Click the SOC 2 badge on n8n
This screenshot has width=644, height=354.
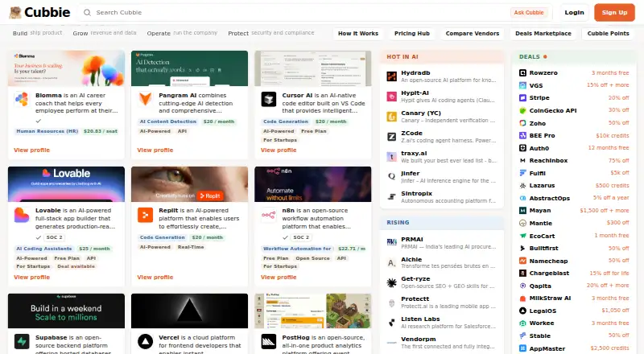click(301, 237)
